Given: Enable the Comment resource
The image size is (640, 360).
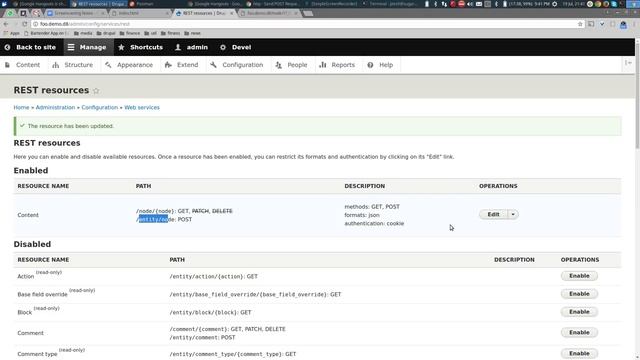Looking at the screenshot, I should 579,333.
